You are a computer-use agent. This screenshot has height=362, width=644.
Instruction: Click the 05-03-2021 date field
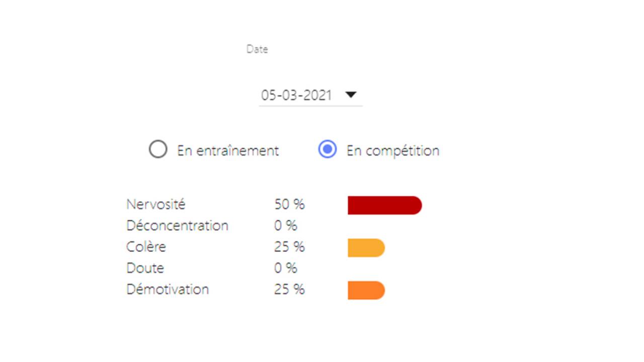tap(310, 95)
